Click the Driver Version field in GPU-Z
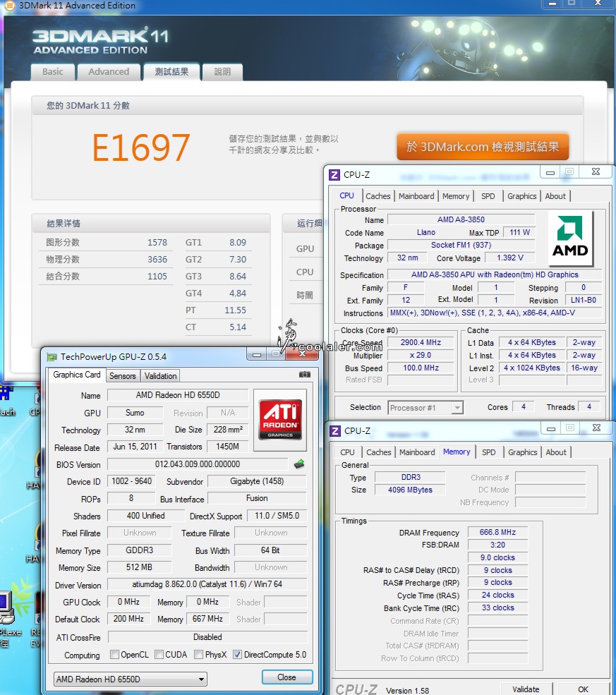This screenshot has height=695, width=616. click(207, 584)
